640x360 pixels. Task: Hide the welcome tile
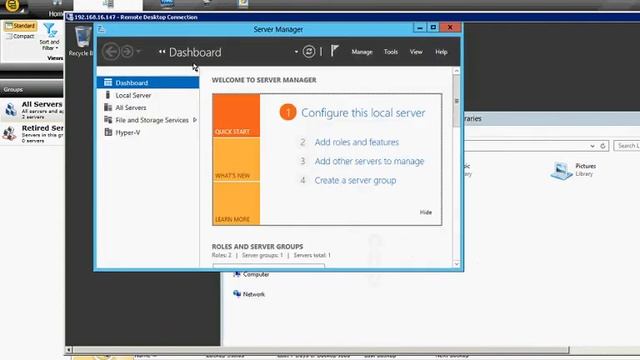[x=426, y=212]
